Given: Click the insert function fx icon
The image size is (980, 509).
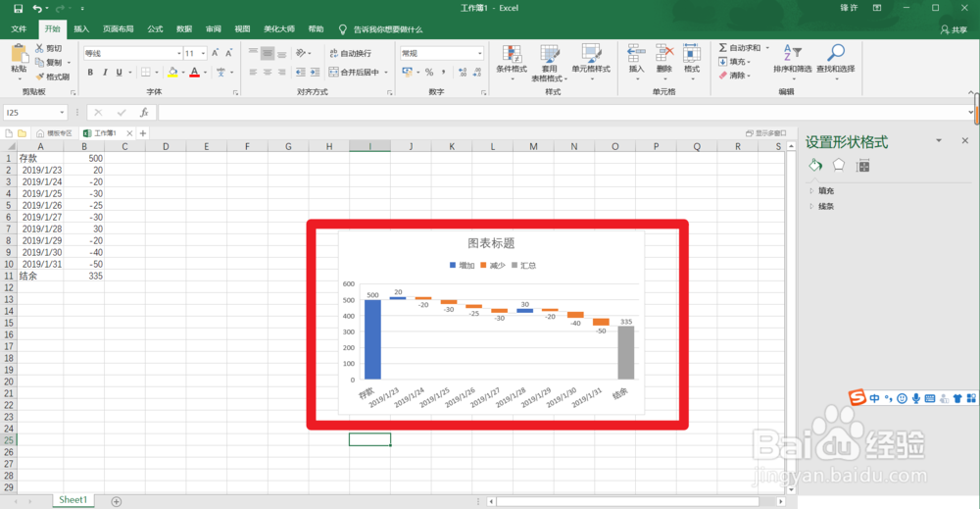Looking at the screenshot, I should 144,113.
